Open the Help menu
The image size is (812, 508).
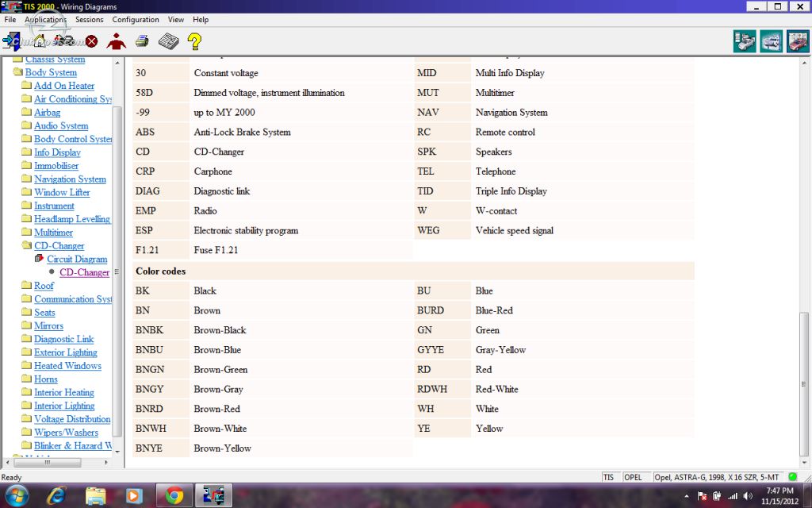pos(201,19)
